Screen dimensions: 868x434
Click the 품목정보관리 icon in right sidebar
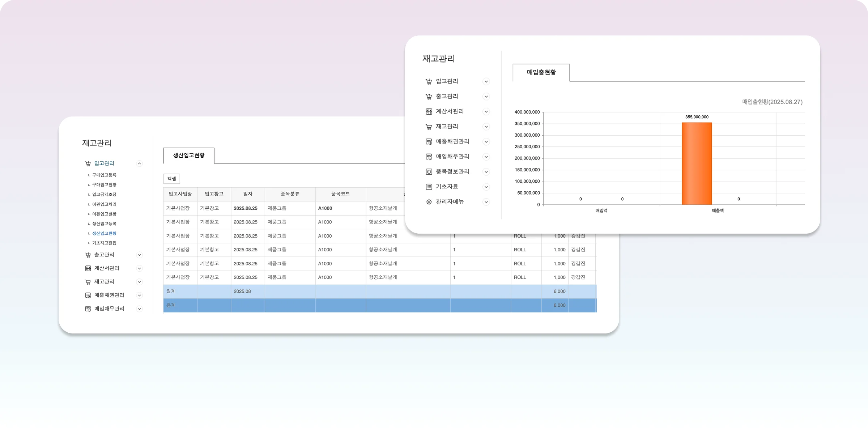(x=429, y=172)
